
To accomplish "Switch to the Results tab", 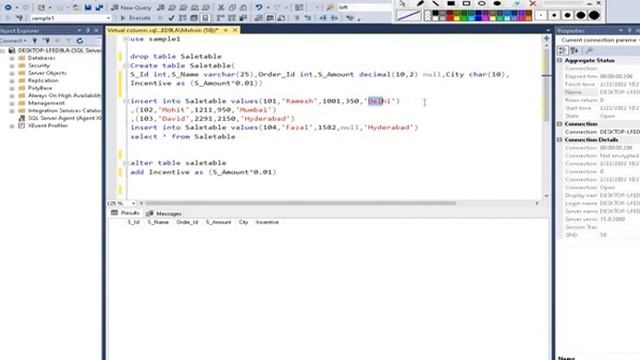I will point(126,213).
